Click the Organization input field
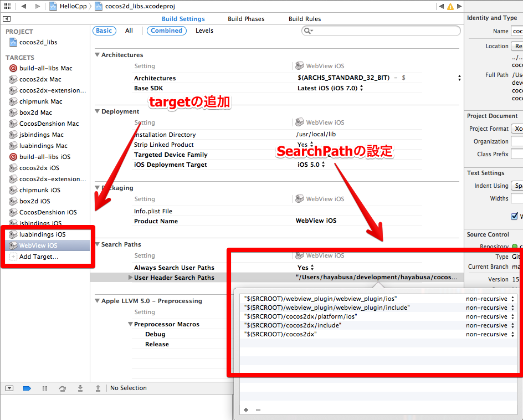Viewport: 523px width, 420px height. (x=517, y=141)
